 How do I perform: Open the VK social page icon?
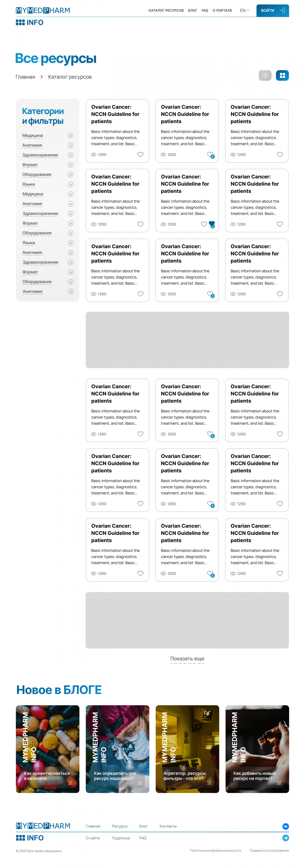click(x=285, y=826)
